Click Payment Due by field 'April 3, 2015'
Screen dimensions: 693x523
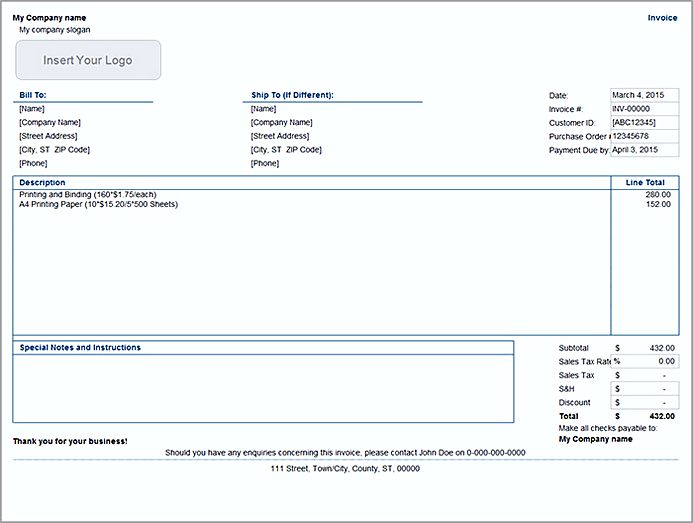pos(644,149)
